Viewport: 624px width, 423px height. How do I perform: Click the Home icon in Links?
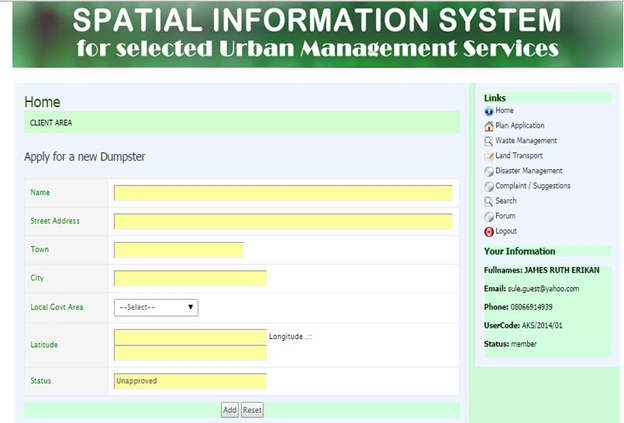click(x=488, y=111)
